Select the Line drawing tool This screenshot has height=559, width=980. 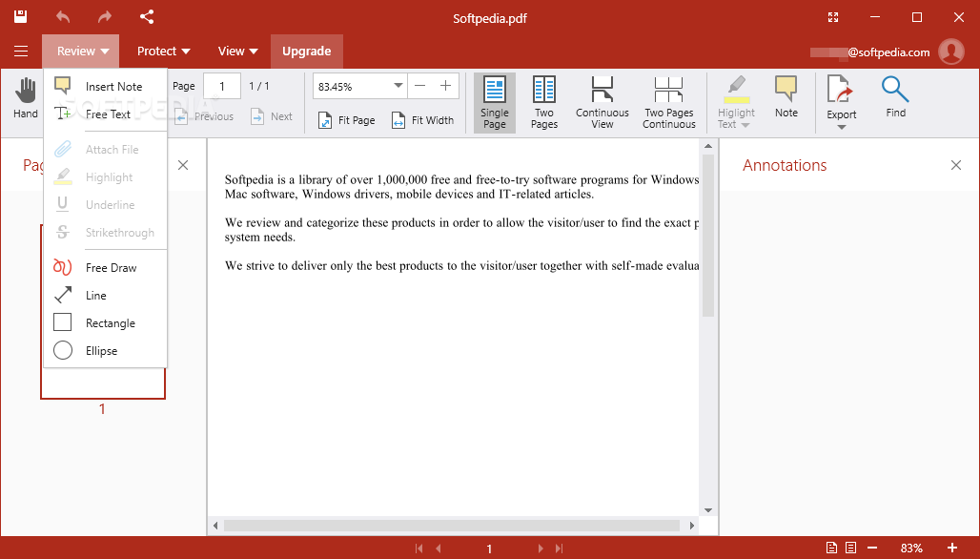pos(105,295)
